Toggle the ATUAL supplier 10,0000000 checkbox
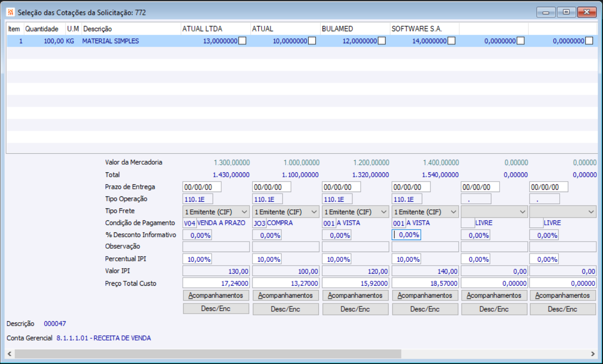 [x=312, y=41]
